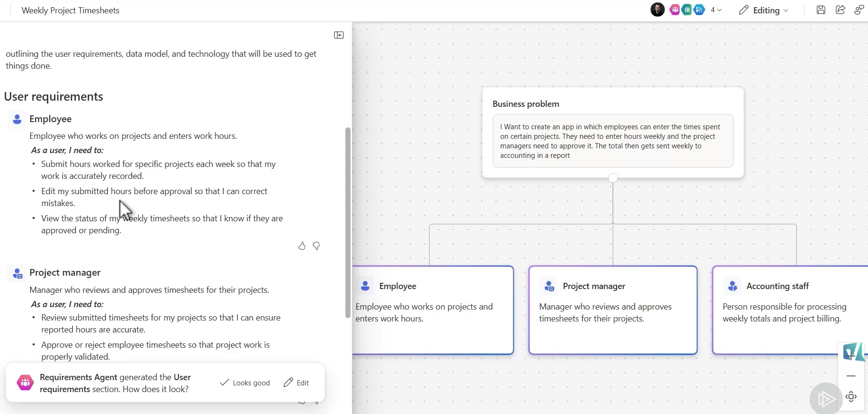The width and height of the screenshot is (868, 414).
Task: Click the User requirements heading
Action: click(x=54, y=97)
